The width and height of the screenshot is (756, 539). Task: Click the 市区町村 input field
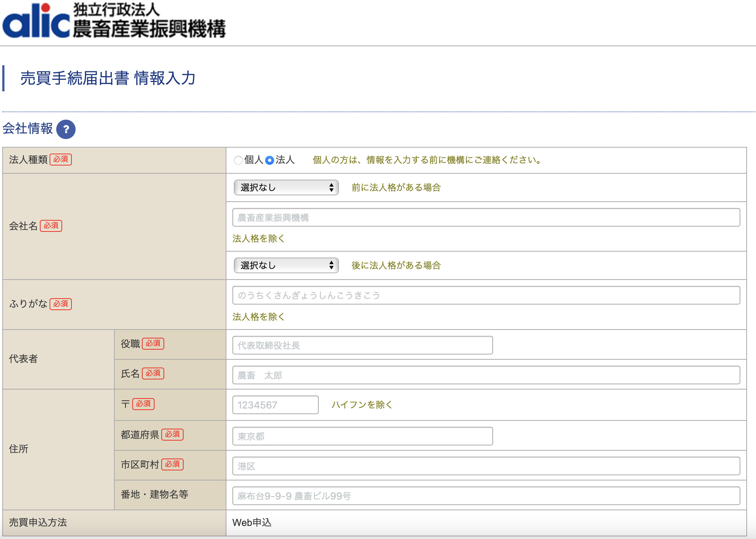486,466
